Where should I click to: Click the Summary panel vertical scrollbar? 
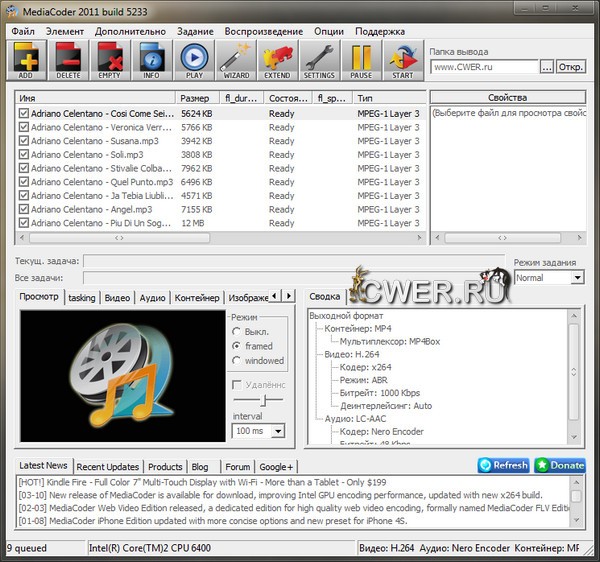coord(574,376)
